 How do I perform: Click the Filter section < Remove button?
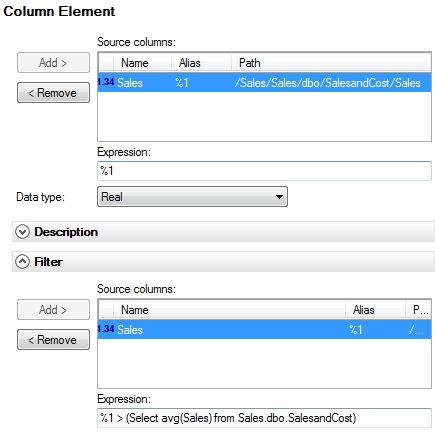[x=53, y=339]
